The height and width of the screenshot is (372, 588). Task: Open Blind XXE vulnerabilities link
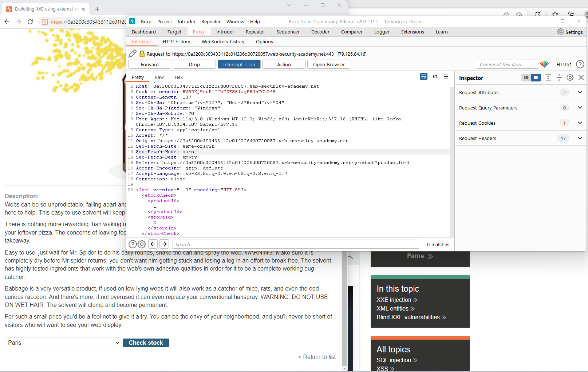[411, 317]
